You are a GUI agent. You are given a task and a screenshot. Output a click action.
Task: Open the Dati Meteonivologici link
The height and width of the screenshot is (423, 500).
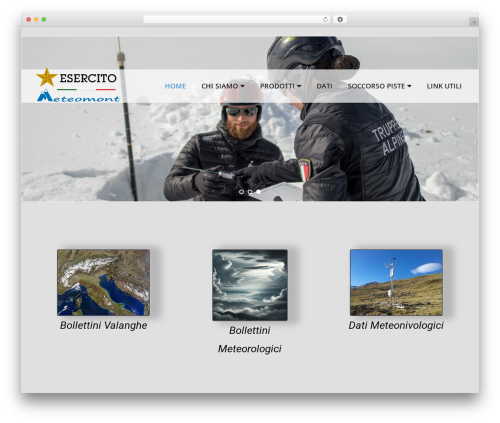pyautogui.click(x=396, y=325)
